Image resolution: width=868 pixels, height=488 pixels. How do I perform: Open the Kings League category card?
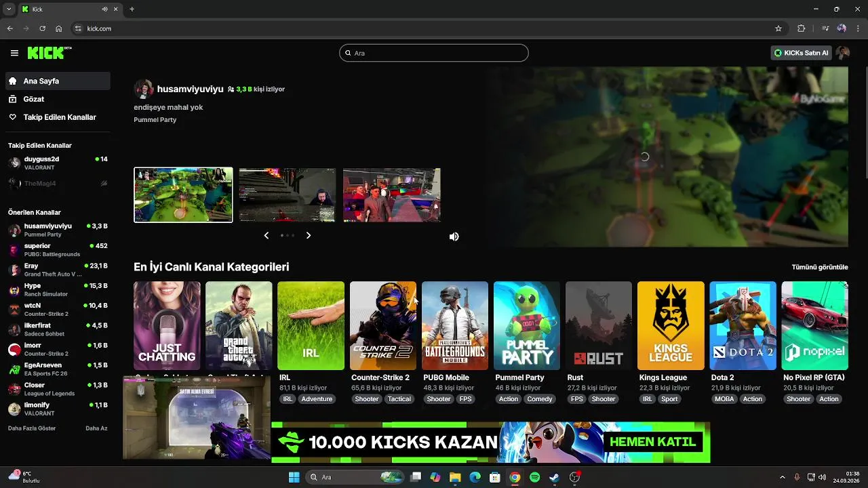(671, 325)
